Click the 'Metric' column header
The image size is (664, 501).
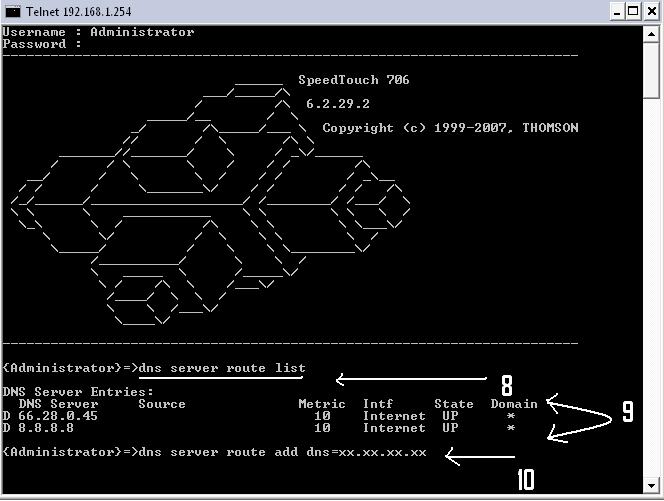pos(321,404)
